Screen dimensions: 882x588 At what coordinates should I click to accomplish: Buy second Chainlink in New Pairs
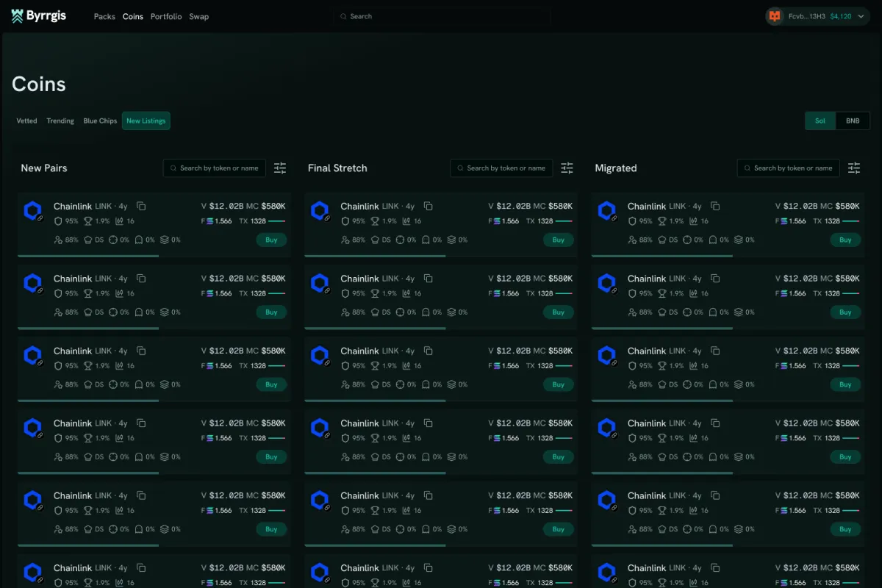(271, 312)
